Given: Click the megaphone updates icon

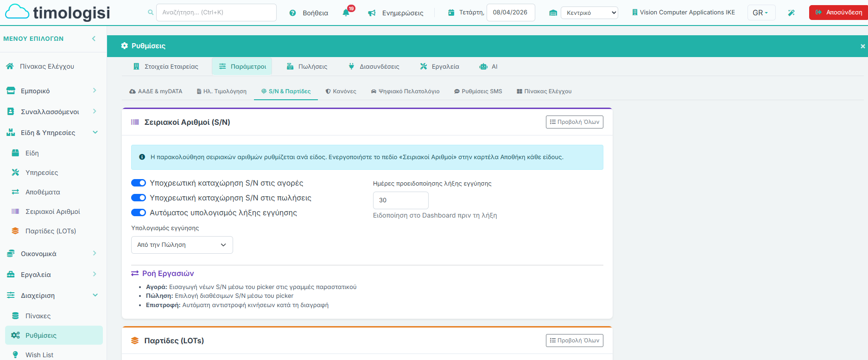Looking at the screenshot, I should (x=372, y=13).
